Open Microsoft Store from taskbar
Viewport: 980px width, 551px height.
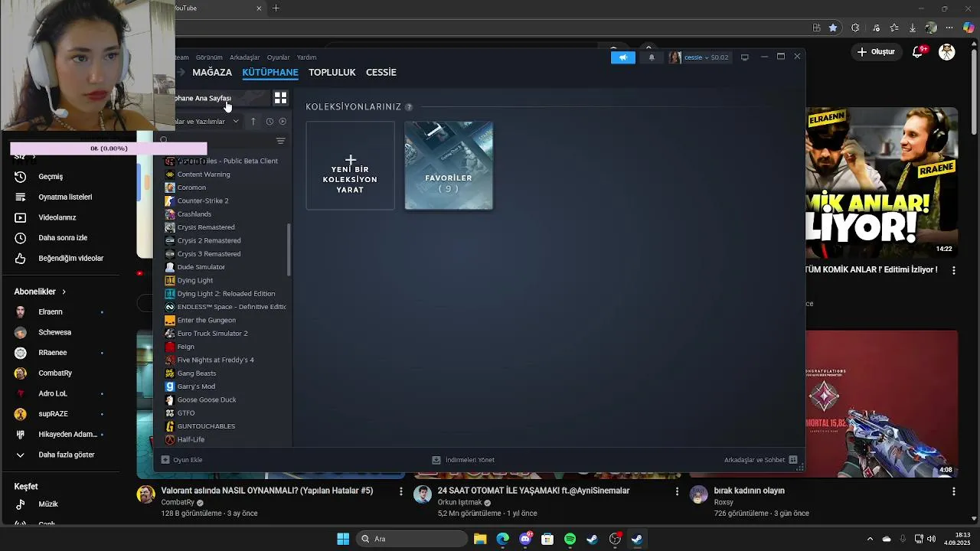click(547, 539)
